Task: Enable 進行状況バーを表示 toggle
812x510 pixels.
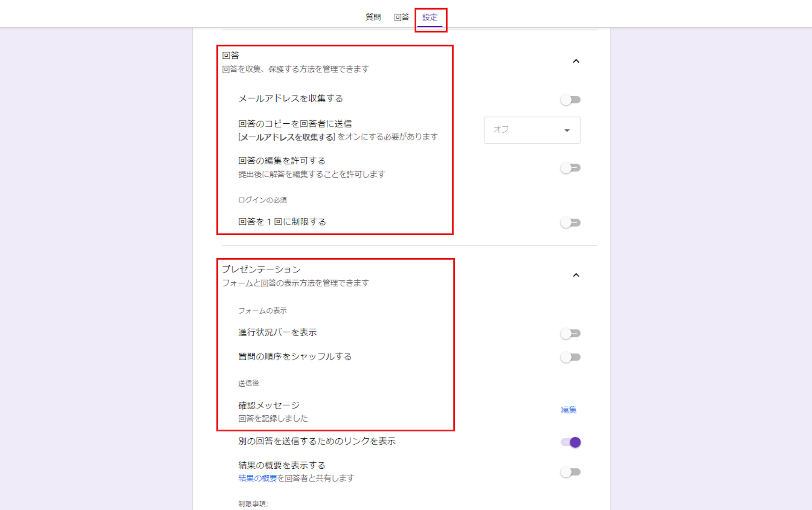Action: (x=570, y=333)
